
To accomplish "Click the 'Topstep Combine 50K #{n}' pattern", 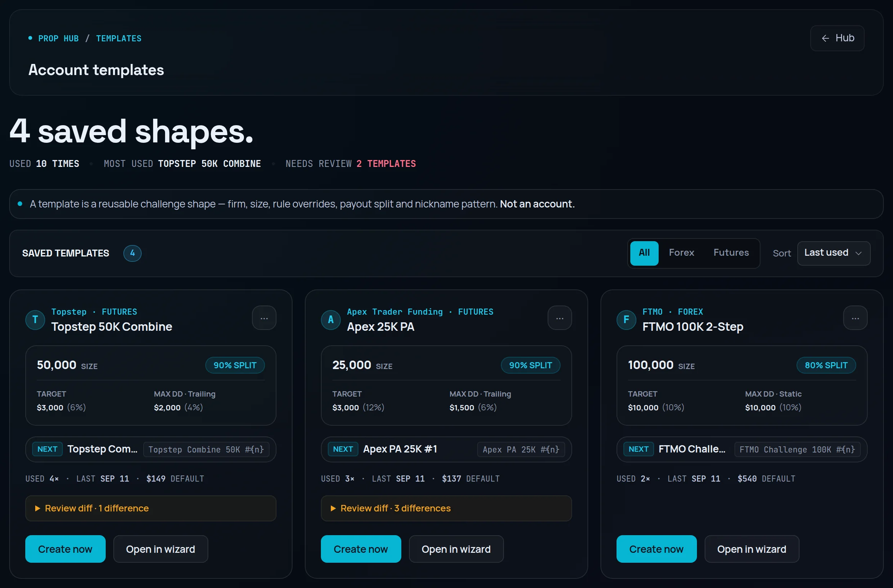I will point(206,449).
